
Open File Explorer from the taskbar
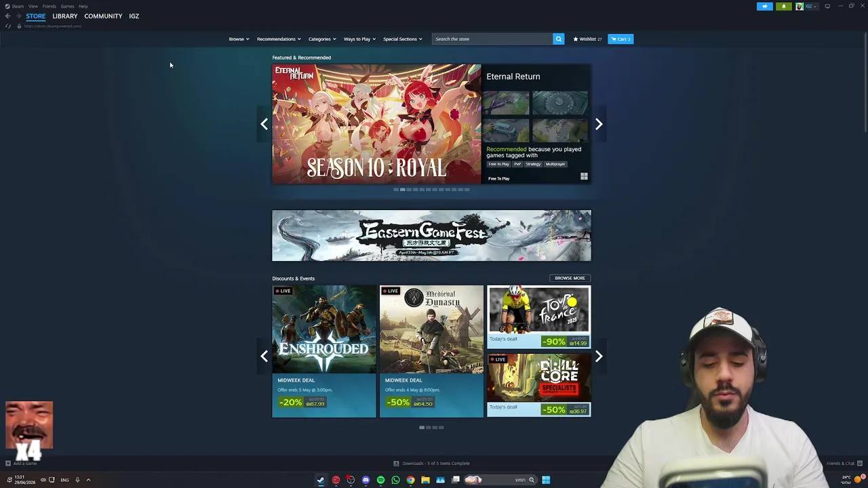tap(425, 480)
